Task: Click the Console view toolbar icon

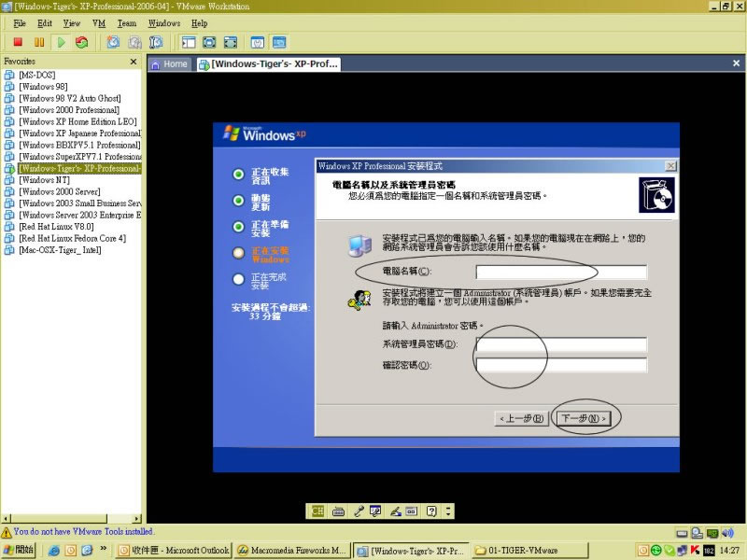Action: pos(279,42)
